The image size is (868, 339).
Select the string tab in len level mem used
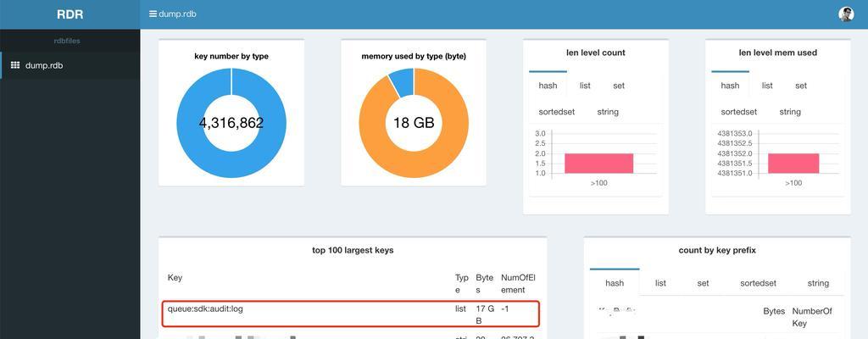click(x=790, y=111)
